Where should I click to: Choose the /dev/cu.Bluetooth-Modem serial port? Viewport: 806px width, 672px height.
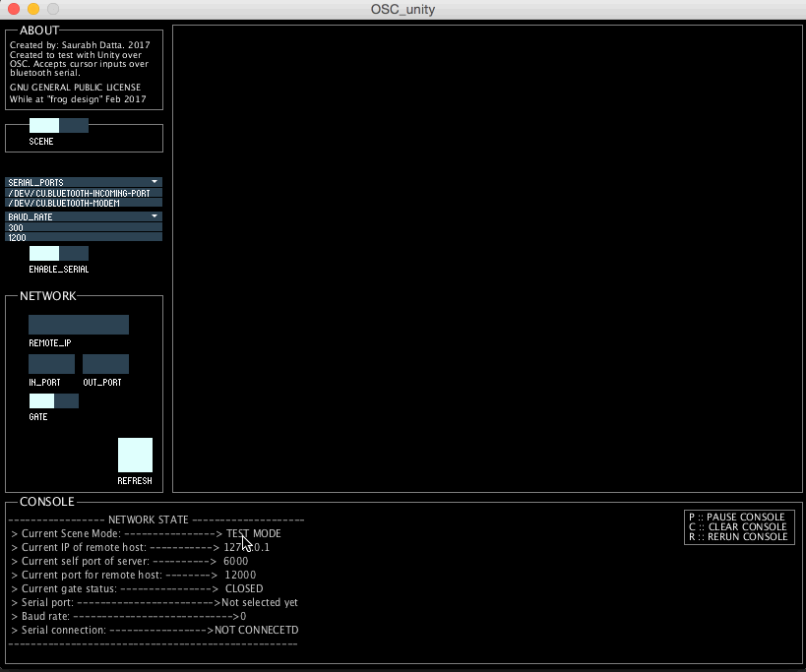coord(84,203)
